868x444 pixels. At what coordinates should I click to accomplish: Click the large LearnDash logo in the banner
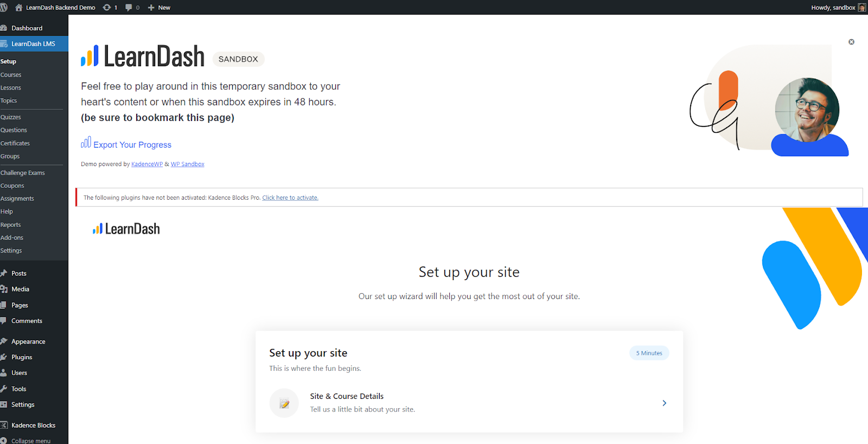tap(143, 56)
